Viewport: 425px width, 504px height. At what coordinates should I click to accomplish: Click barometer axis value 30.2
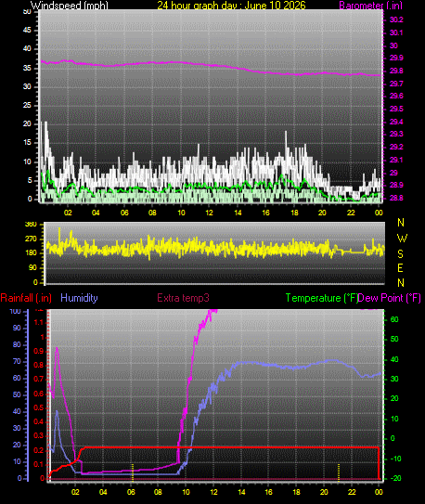pos(396,19)
